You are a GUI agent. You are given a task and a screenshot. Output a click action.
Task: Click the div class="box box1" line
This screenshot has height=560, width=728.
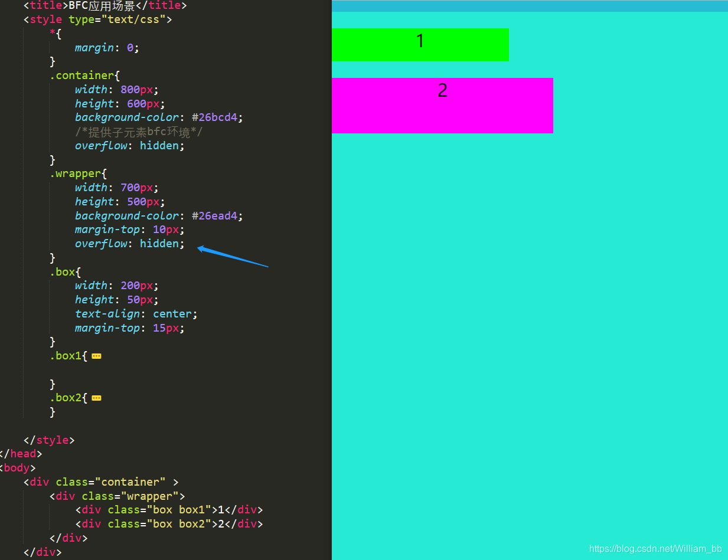(x=169, y=510)
